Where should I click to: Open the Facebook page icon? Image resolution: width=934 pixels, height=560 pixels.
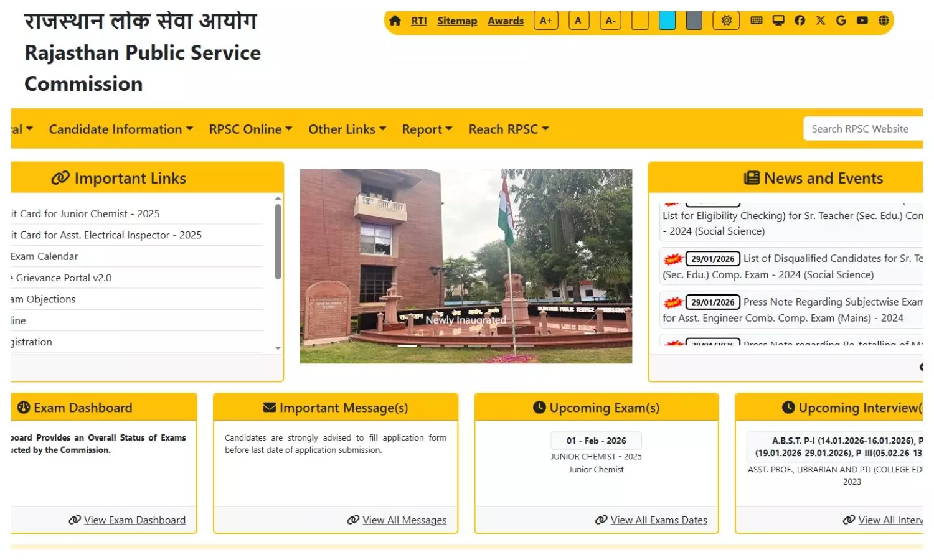tap(800, 21)
